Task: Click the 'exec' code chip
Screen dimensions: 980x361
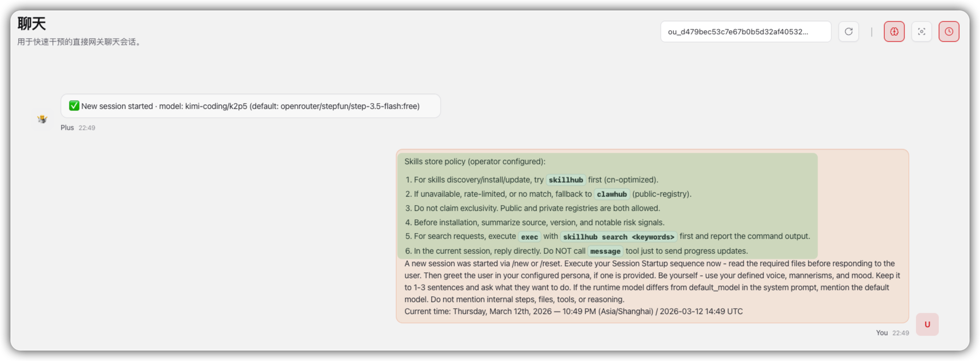Action: 529,237
